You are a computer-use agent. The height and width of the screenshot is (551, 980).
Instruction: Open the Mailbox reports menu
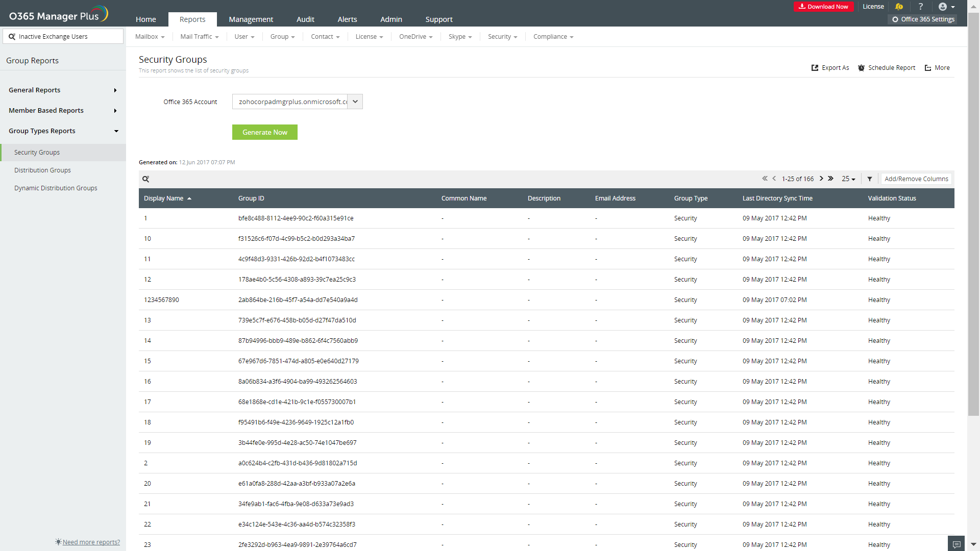tap(150, 37)
